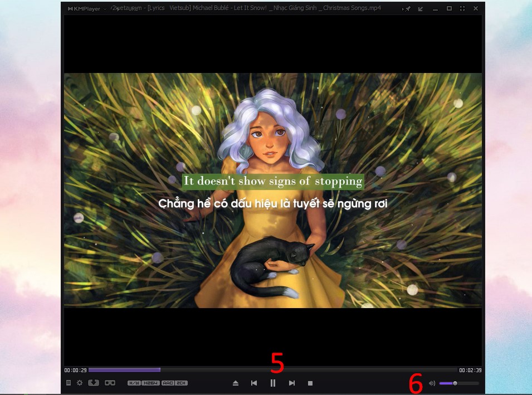Pause the video playback

273,383
